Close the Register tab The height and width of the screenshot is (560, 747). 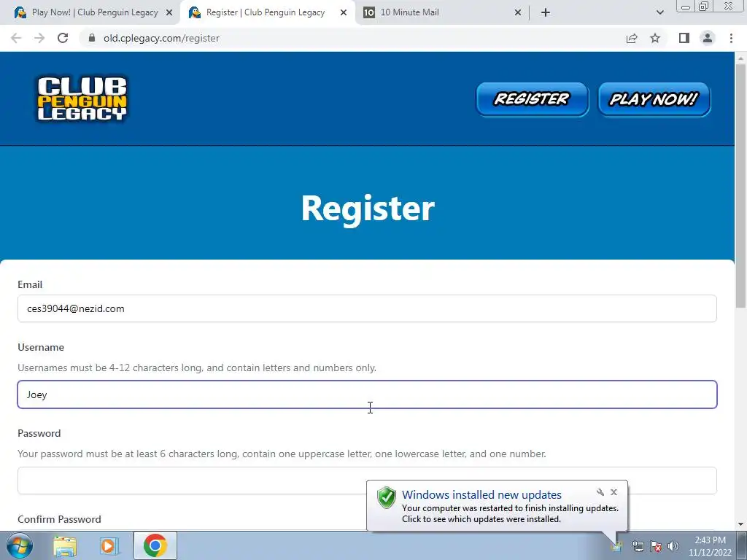(344, 12)
